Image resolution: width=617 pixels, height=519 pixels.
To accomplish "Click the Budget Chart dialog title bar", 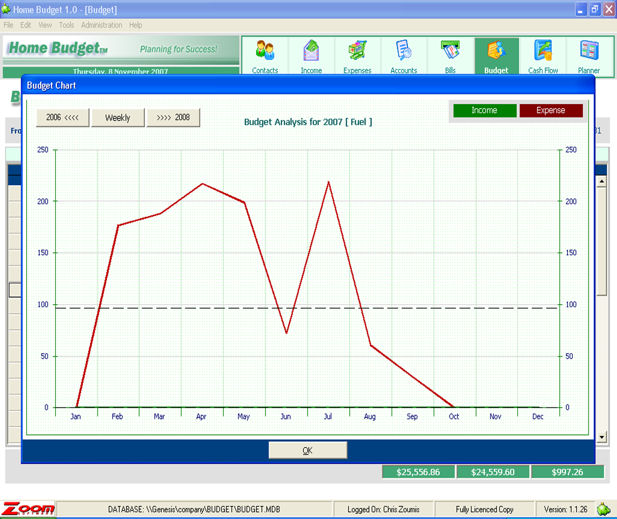I will 308,85.
